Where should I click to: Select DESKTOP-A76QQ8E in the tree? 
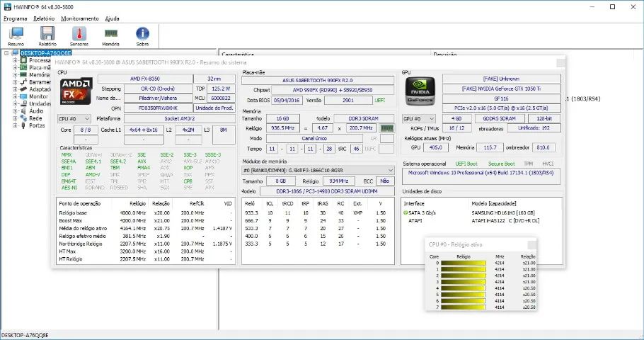pyautogui.click(x=46, y=53)
